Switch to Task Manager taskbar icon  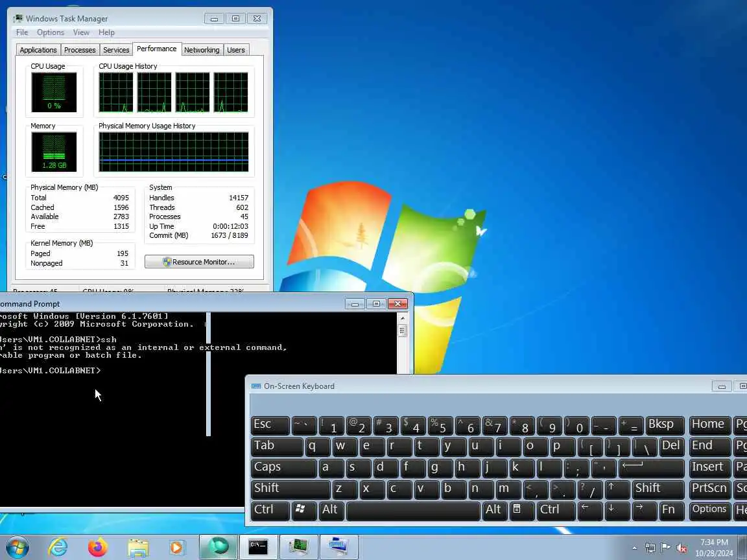298,546
